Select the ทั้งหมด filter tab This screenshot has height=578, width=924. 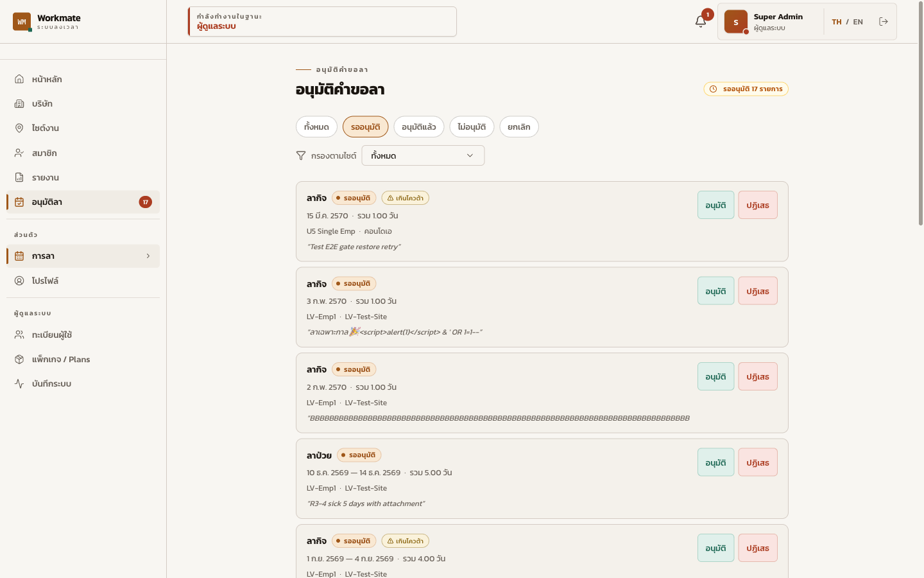[316, 127]
